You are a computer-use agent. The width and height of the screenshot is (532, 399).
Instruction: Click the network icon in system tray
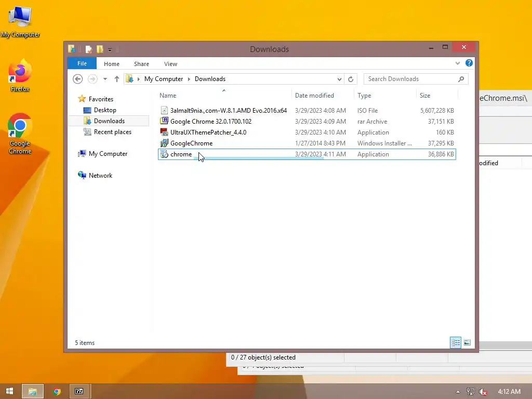pos(470,392)
